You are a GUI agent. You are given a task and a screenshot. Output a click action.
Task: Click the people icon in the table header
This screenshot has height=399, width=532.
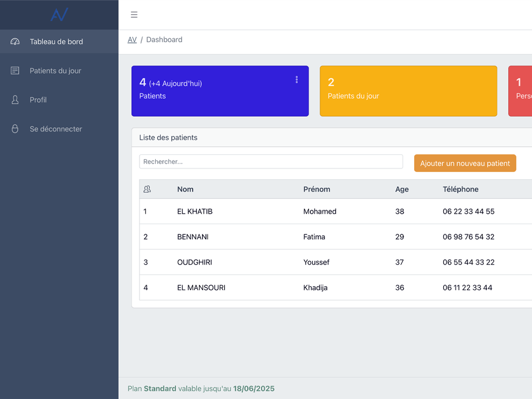(x=147, y=189)
